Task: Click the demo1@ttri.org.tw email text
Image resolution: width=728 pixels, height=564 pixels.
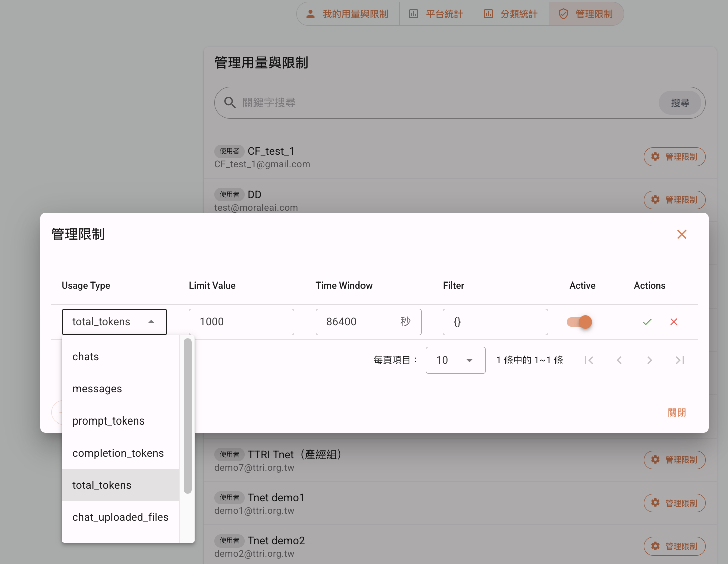Action: [x=254, y=511]
